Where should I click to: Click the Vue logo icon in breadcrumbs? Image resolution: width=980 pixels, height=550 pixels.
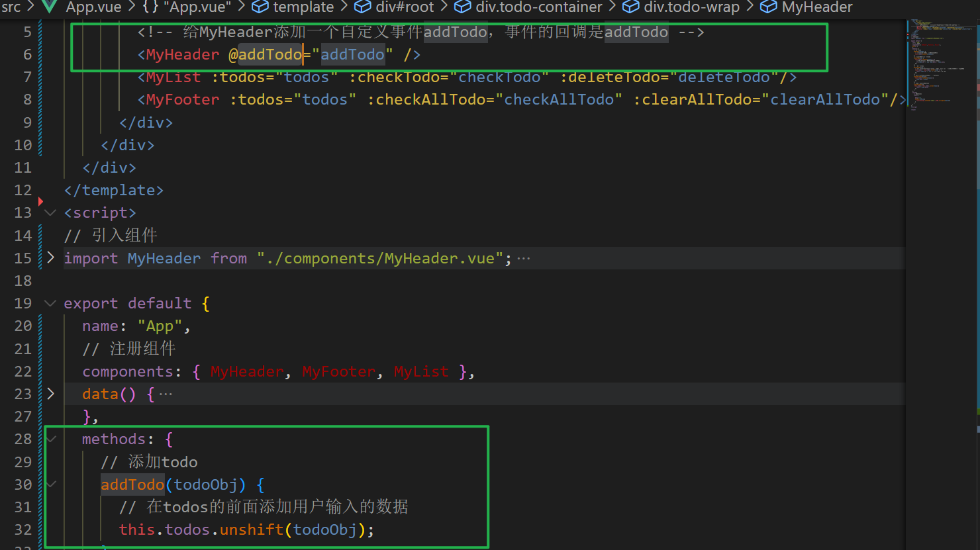[x=50, y=7]
